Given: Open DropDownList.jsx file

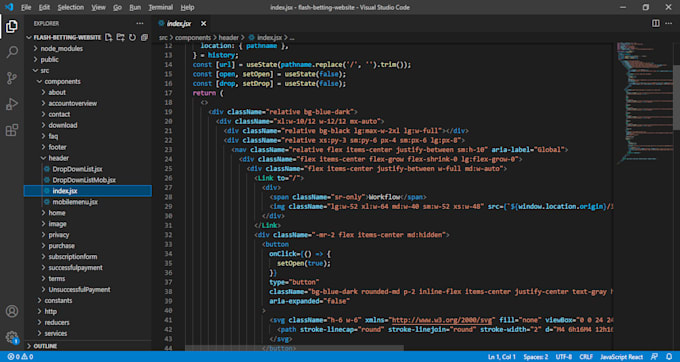Looking at the screenshot, I should tap(77, 169).
